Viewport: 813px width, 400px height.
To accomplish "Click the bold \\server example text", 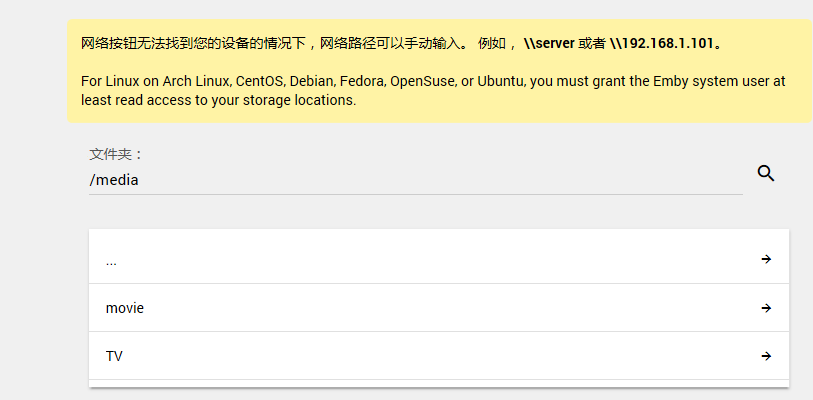I will pos(549,43).
